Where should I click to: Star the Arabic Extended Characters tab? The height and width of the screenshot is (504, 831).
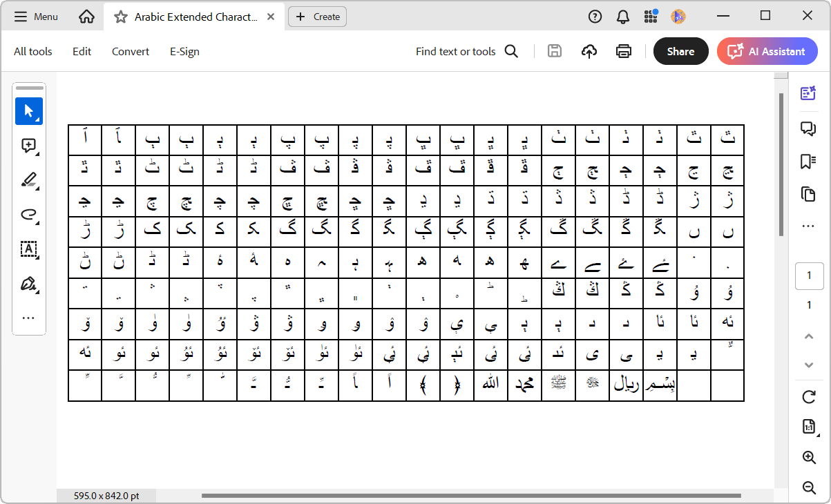coord(121,17)
